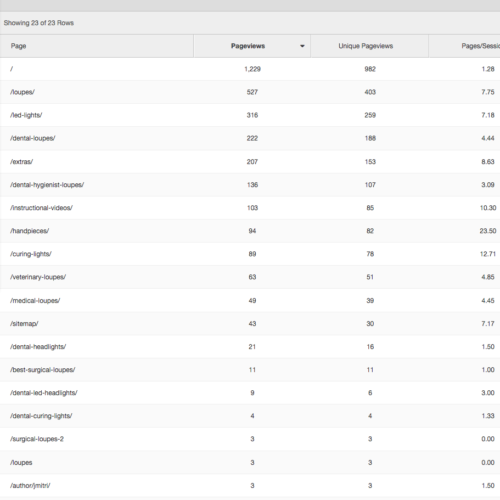Image resolution: width=500 pixels, height=500 pixels.
Task: Sort by Unique Pageviews column header
Action: point(366,46)
